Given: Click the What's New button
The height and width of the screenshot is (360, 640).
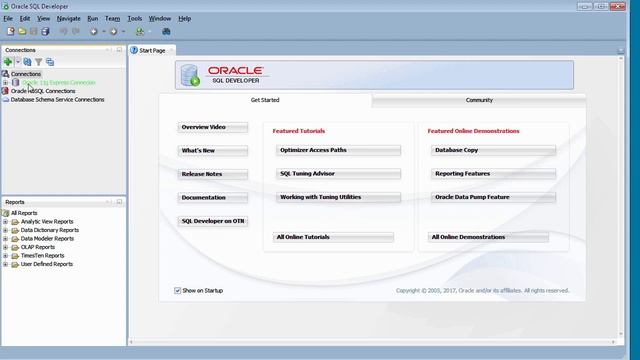Looking at the screenshot, I should coord(213,151).
